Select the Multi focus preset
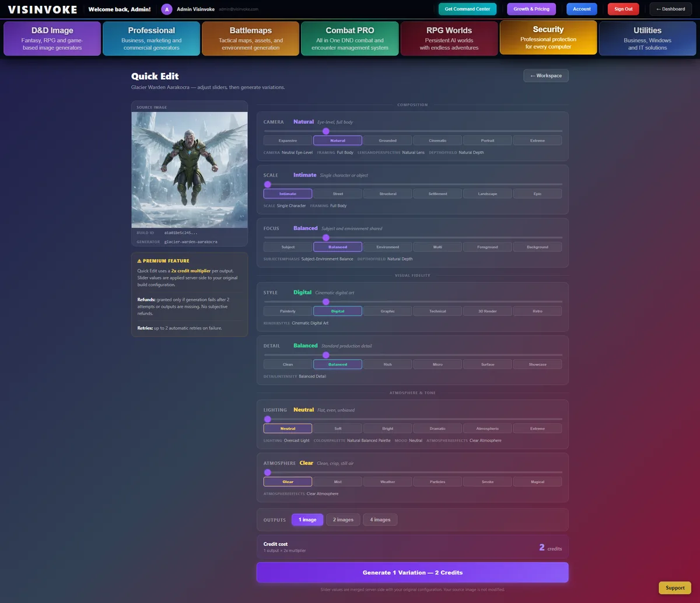Screen dimensions: 700x603 (x=437, y=247)
